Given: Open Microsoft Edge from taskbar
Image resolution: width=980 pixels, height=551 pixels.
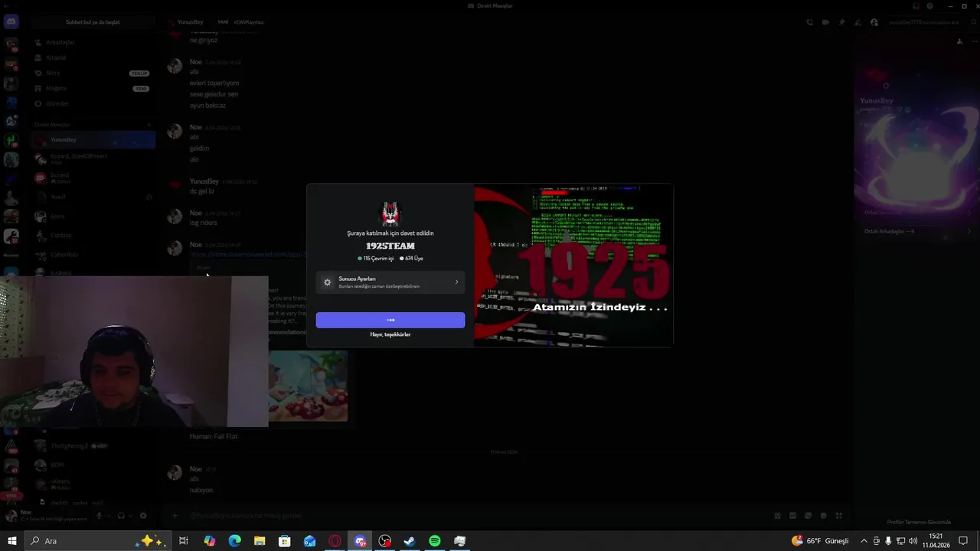Looking at the screenshot, I should pyautogui.click(x=234, y=541).
